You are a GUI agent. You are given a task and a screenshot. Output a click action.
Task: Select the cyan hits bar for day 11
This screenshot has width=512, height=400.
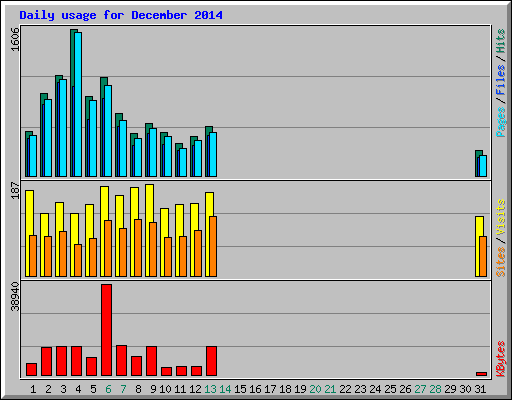(183, 162)
